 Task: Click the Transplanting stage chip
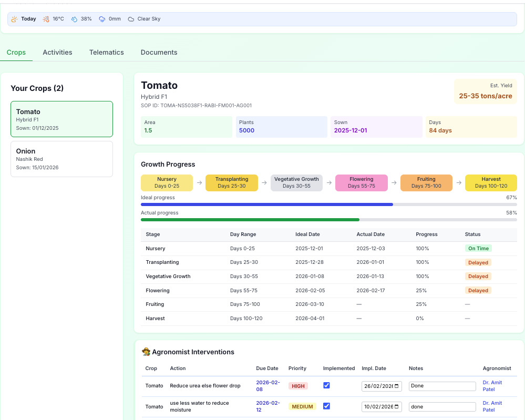[232, 182]
